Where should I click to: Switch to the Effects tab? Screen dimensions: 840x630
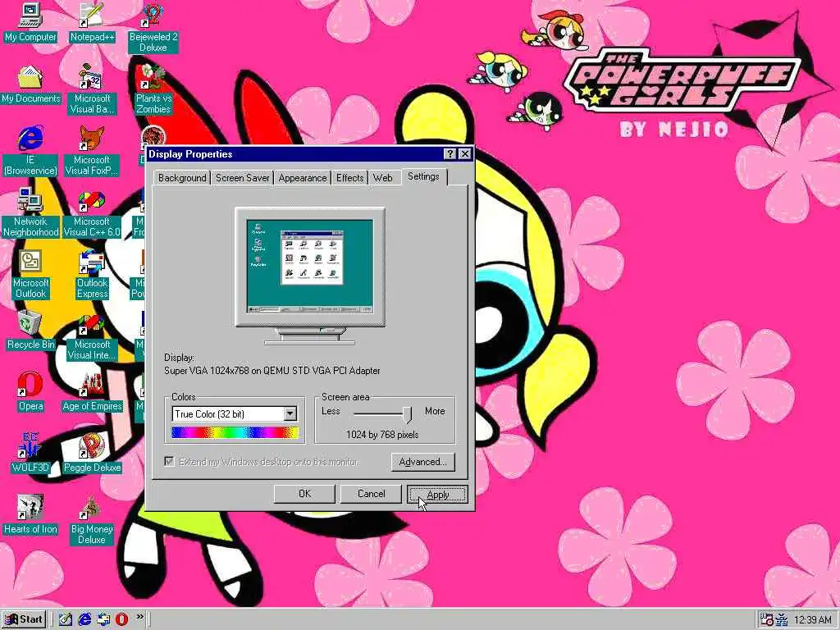click(x=349, y=178)
